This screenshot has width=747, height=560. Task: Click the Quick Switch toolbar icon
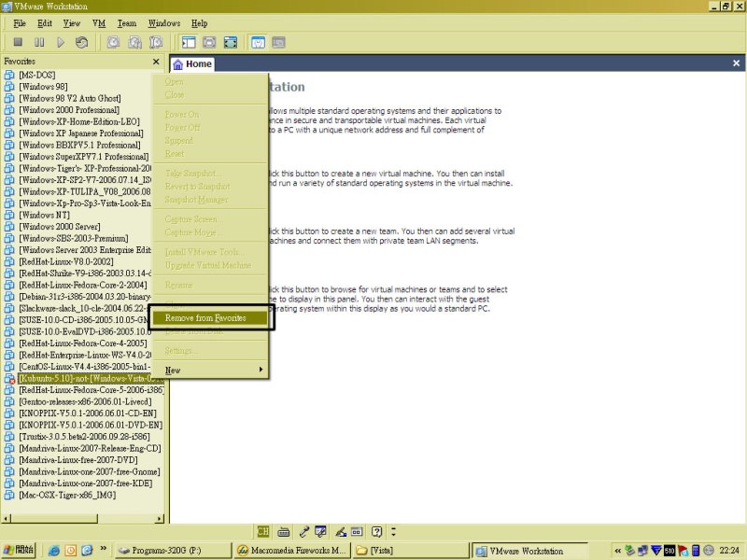coord(209,42)
